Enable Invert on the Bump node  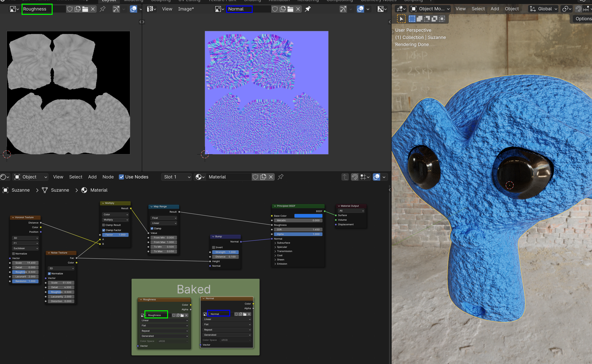point(214,247)
